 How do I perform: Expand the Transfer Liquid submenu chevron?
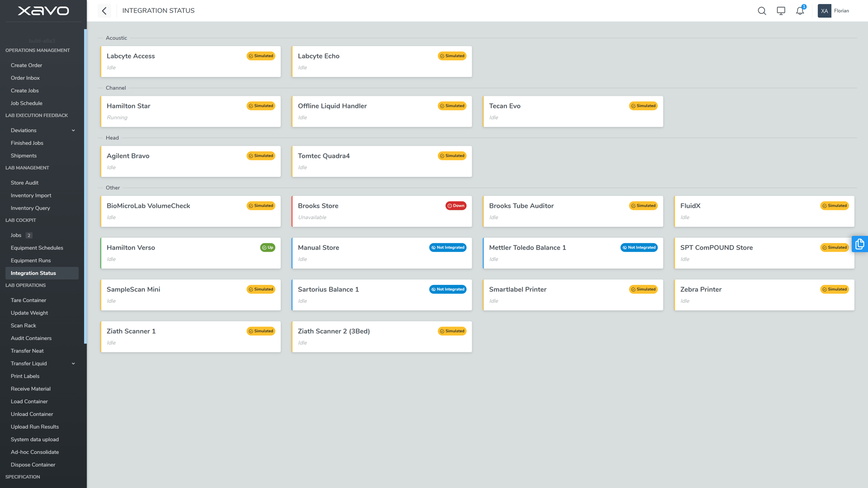coord(73,364)
